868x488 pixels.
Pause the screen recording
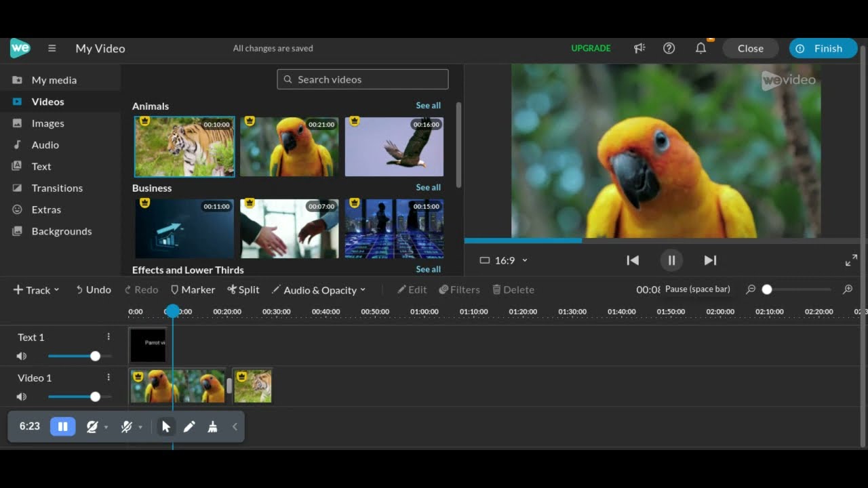[62, 426]
